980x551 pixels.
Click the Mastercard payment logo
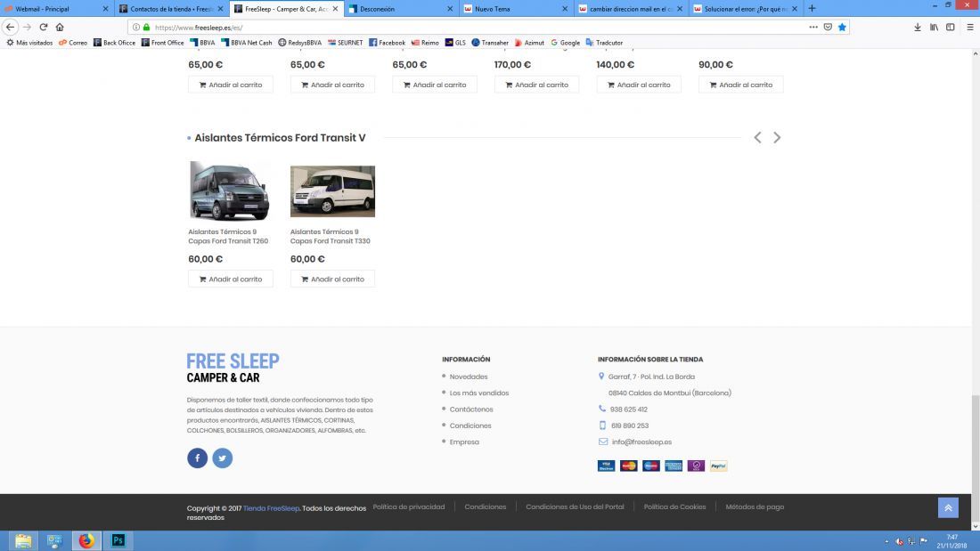628,466
